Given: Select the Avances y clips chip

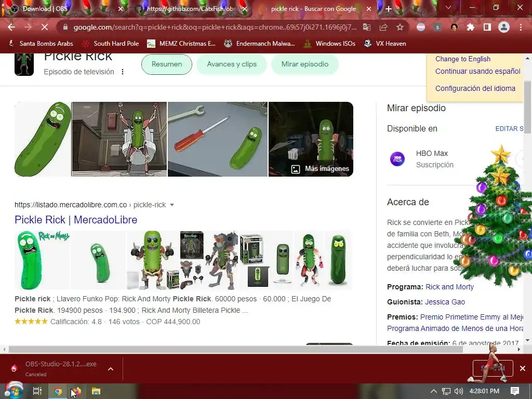Looking at the screenshot, I should (x=232, y=64).
